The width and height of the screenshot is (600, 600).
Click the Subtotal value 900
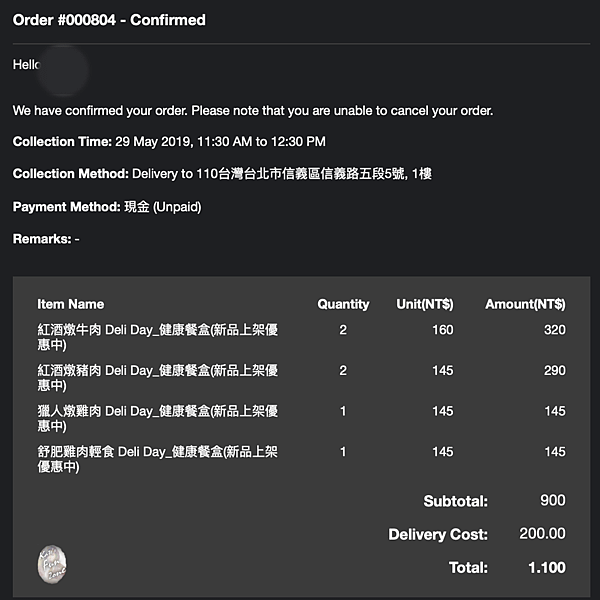point(553,500)
